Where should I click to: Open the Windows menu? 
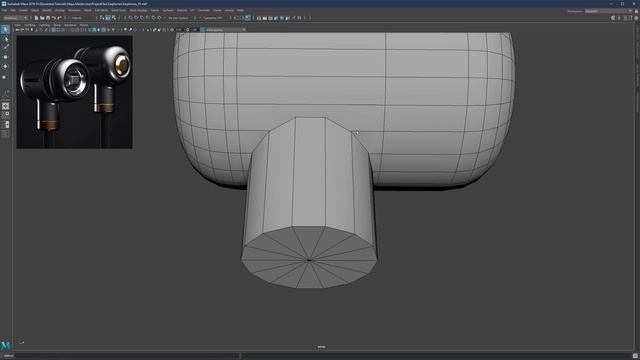coord(74,10)
